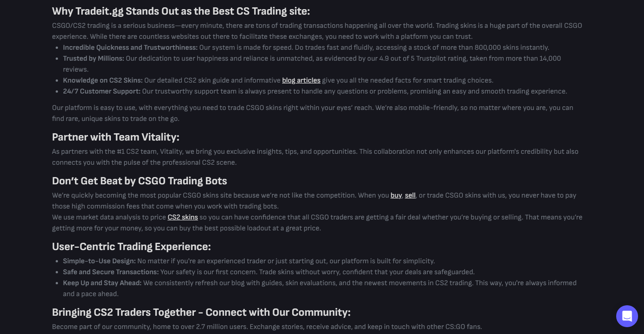The image size is (644, 334).
Task: Follow the "buy" link
Action: coord(396,195)
